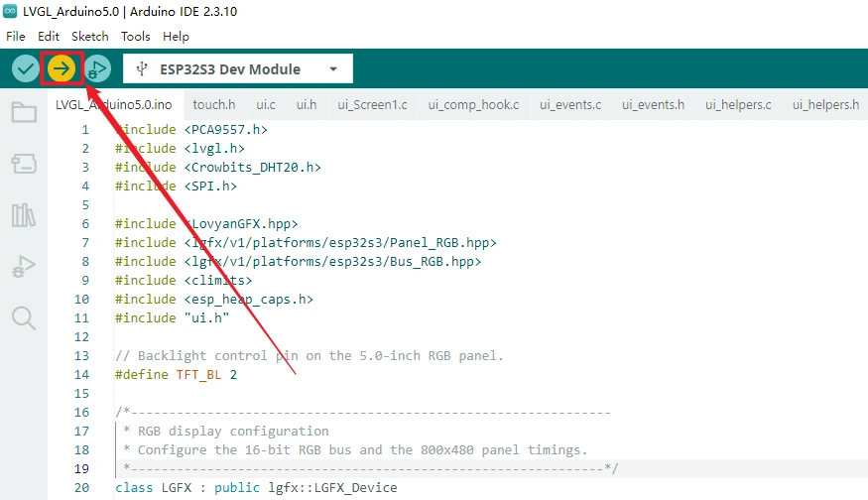The image size is (868, 500).
Task: Click the <PCA9557.h> include text
Action: point(226,130)
